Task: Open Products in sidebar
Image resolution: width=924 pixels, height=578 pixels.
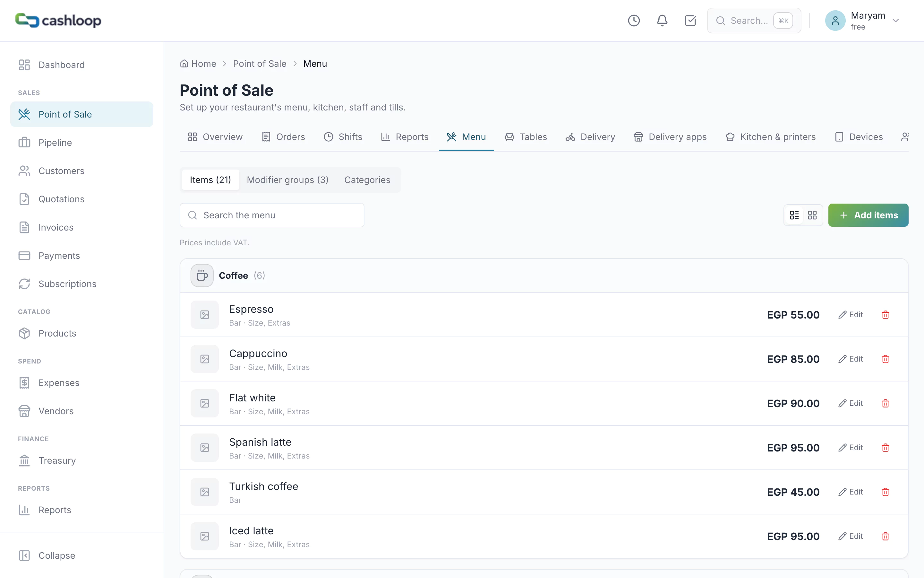Action: 82,333
